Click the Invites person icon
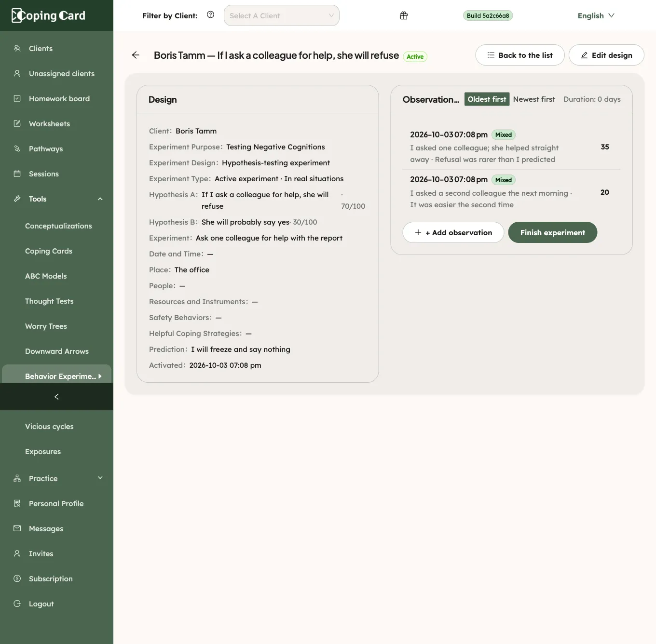Image resolution: width=656 pixels, height=644 pixels. 17,553
